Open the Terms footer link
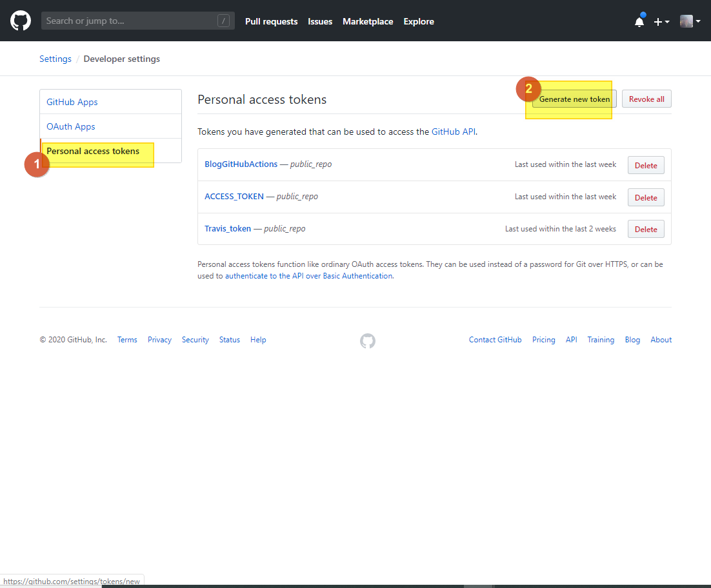 127,340
